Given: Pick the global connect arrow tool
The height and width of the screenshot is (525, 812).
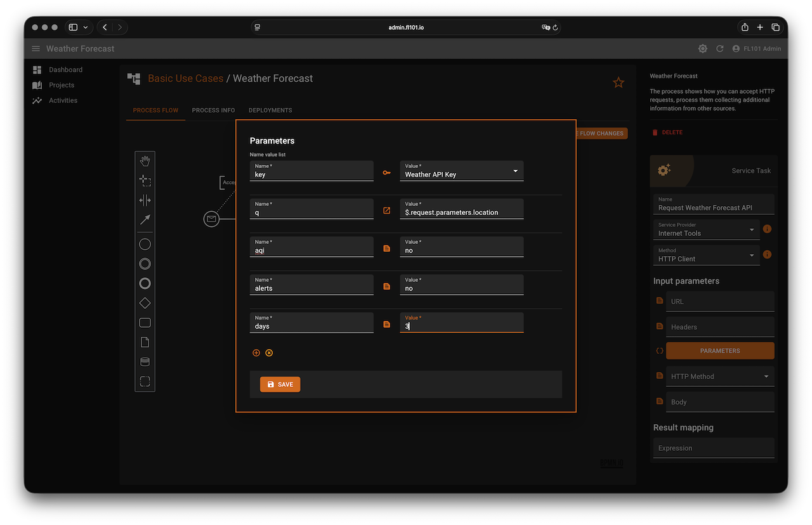Looking at the screenshot, I should pyautogui.click(x=145, y=220).
